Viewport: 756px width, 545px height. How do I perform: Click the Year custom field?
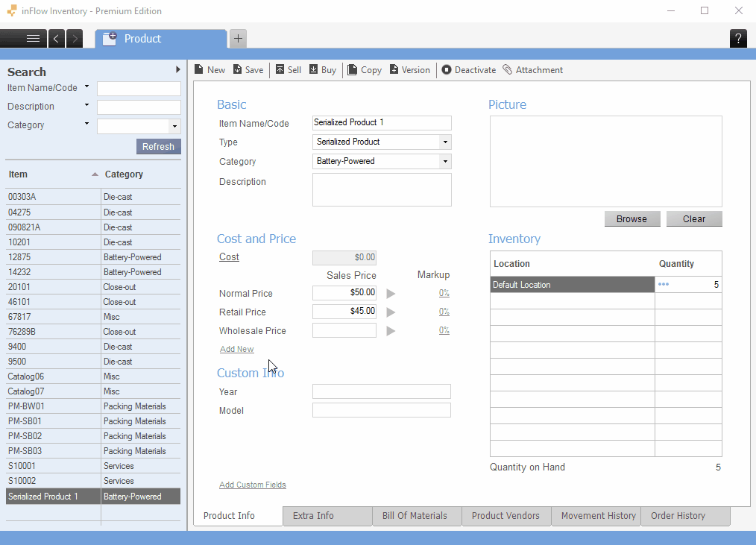382,391
